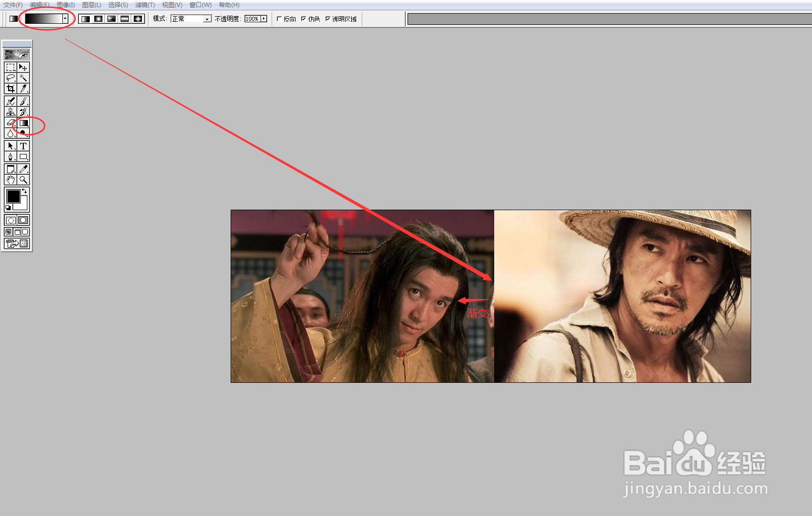Open the opacity slider arrow
Viewport: 812px width, 516px height.
(264, 19)
